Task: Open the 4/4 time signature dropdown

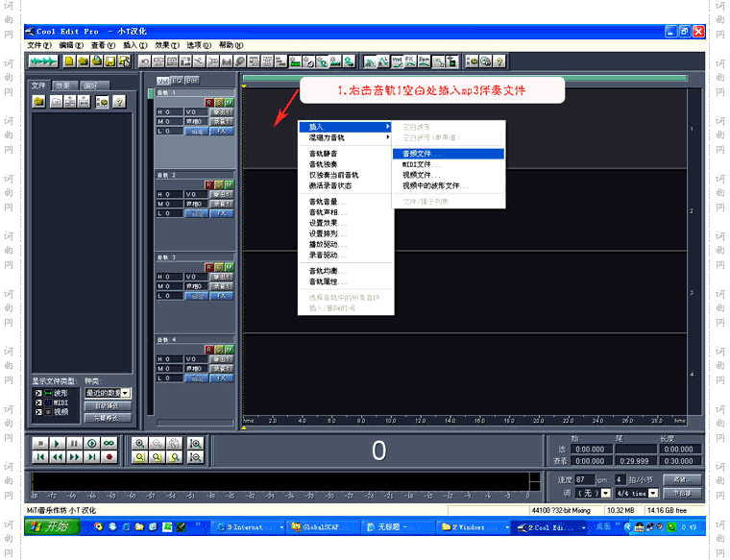Action: tap(653, 493)
